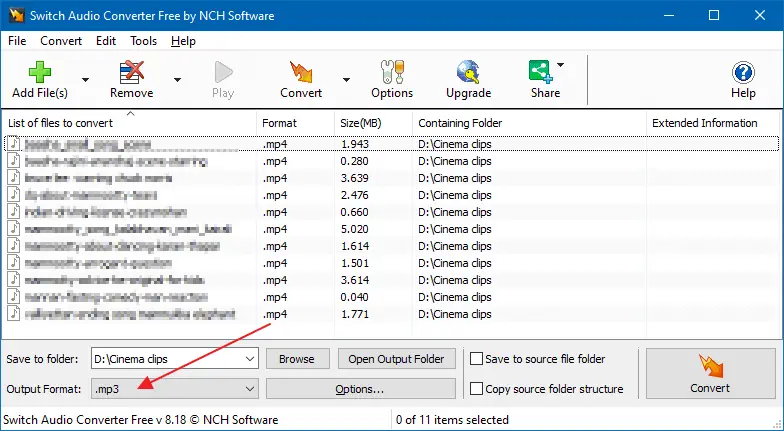Image resolution: width=784 pixels, height=431 pixels.
Task: Click the Add File(s) green plus icon
Action: coord(40,72)
